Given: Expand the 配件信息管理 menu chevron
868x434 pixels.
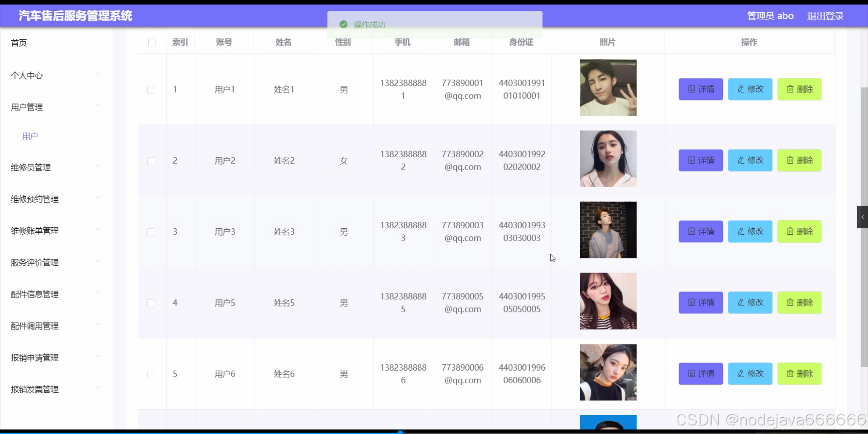Looking at the screenshot, I should [x=98, y=292].
